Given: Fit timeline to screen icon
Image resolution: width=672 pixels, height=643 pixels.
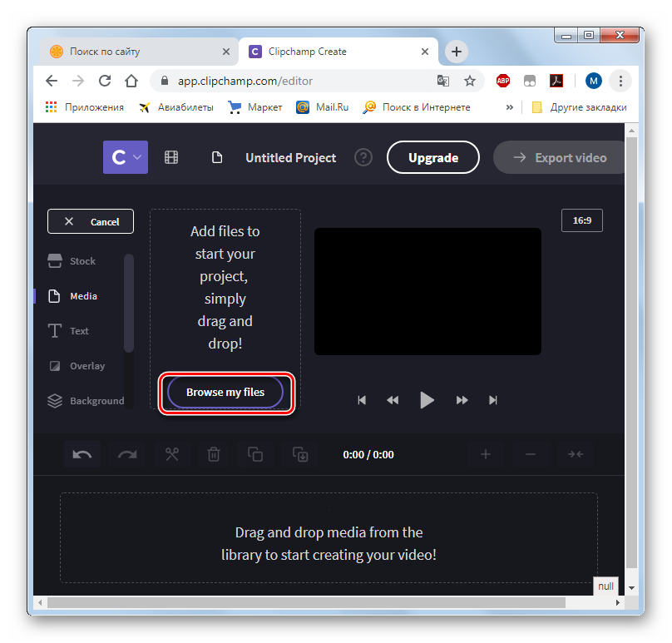Looking at the screenshot, I should (x=576, y=454).
